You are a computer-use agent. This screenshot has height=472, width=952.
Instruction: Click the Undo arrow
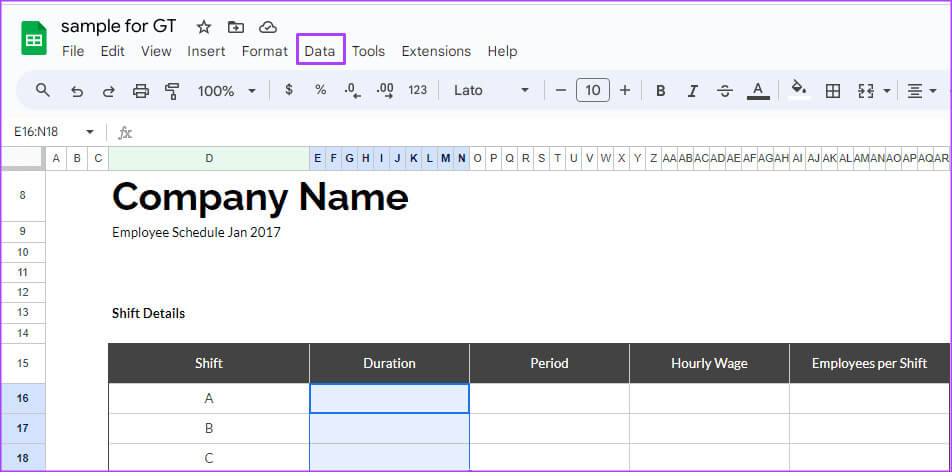(x=76, y=91)
